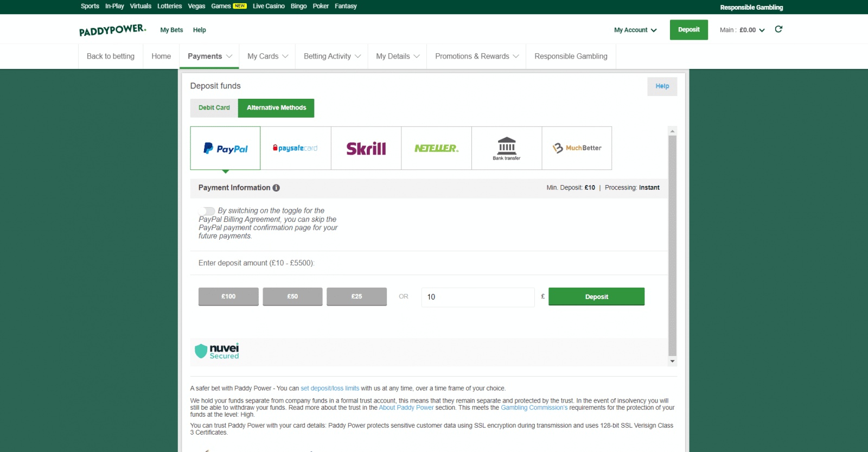The width and height of the screenshot is (868, 452).
Task: Expand the My Account dropdown
Action: [x=635, y=30]
